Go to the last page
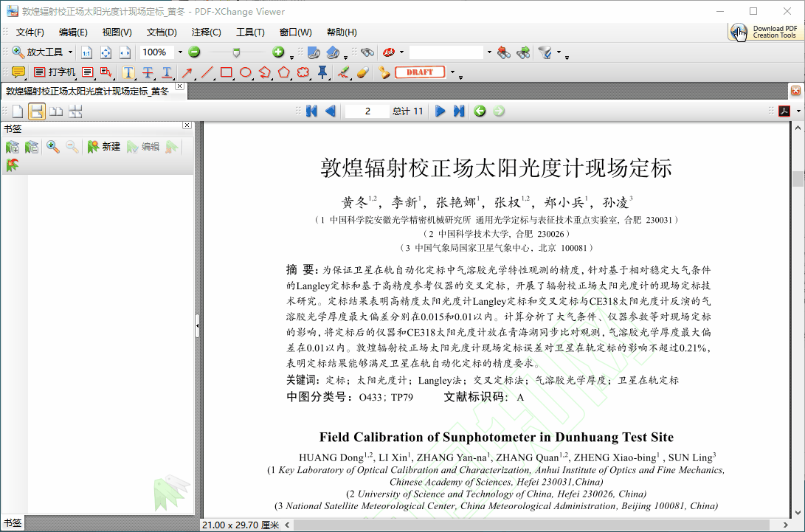The width and height of the screenshot is (805, 532). [459, 111]
